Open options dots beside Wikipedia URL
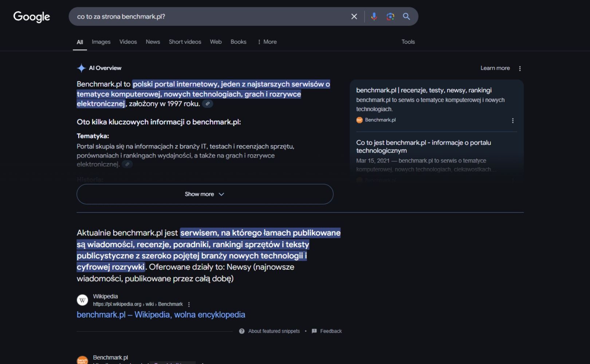Image resolution: width=590 pixels, height=364 pixels. [x=189, y=304]
